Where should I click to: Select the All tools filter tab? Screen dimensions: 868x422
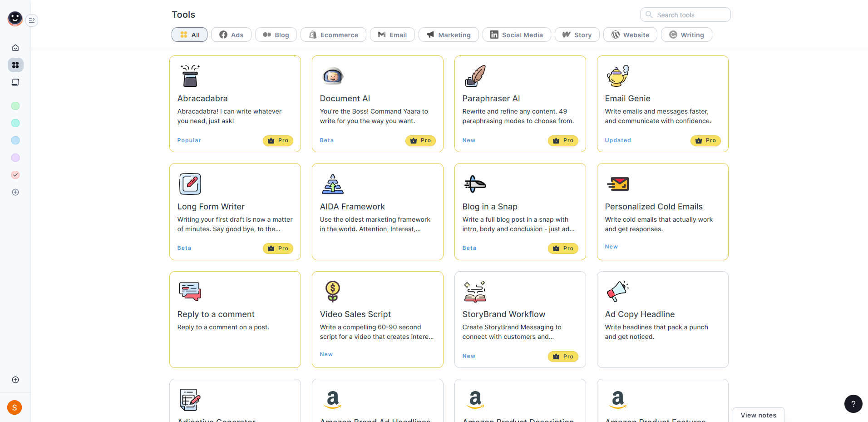click(x=189, y=35)
